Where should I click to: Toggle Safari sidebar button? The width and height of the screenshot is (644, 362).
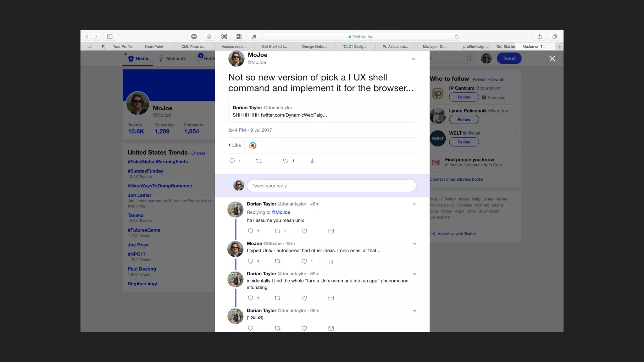[110, 36]
